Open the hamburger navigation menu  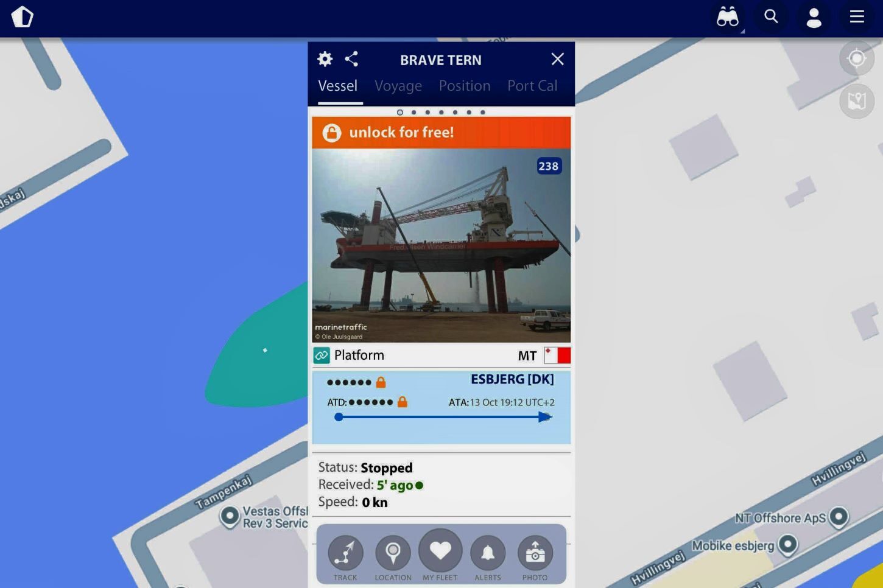coord(857,17)
